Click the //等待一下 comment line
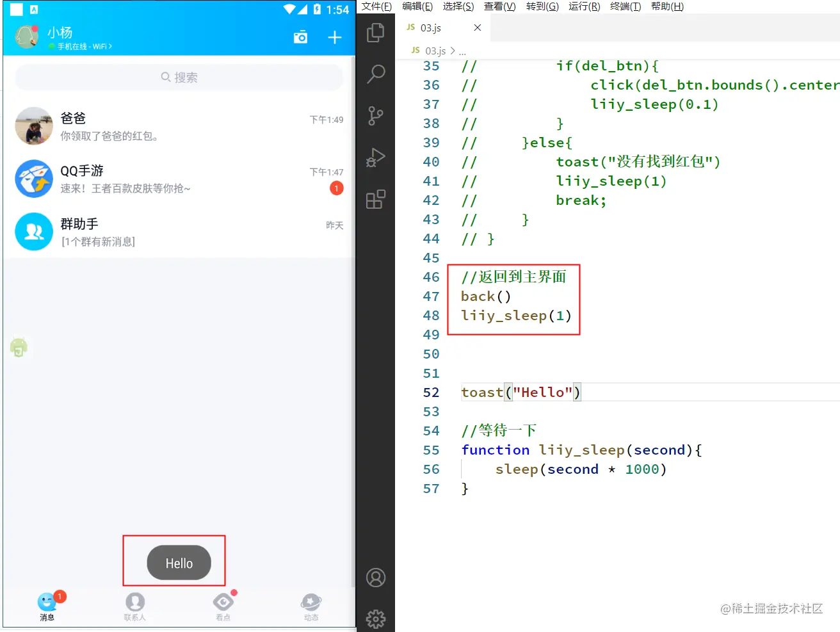840x632 pixels. (499, 431)
